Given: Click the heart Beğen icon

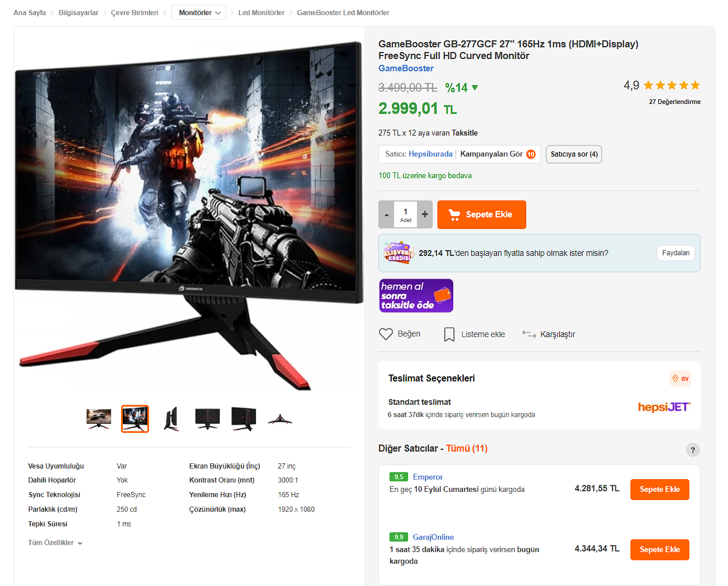Looking at the screenshot, I should point(386,334).
